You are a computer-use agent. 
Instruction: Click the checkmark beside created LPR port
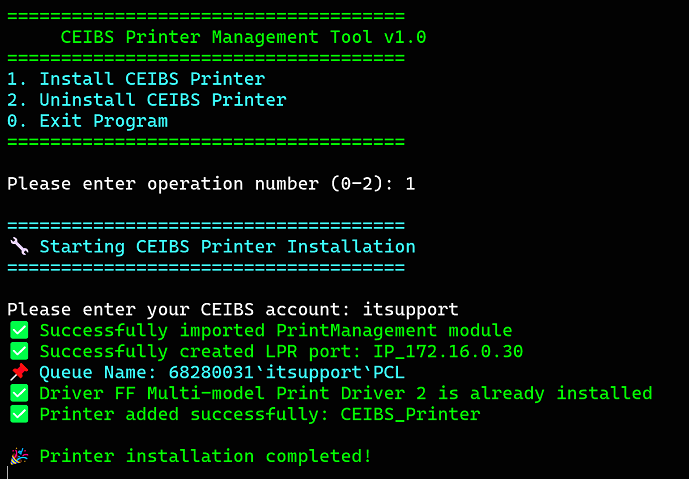tap(19, 351)
